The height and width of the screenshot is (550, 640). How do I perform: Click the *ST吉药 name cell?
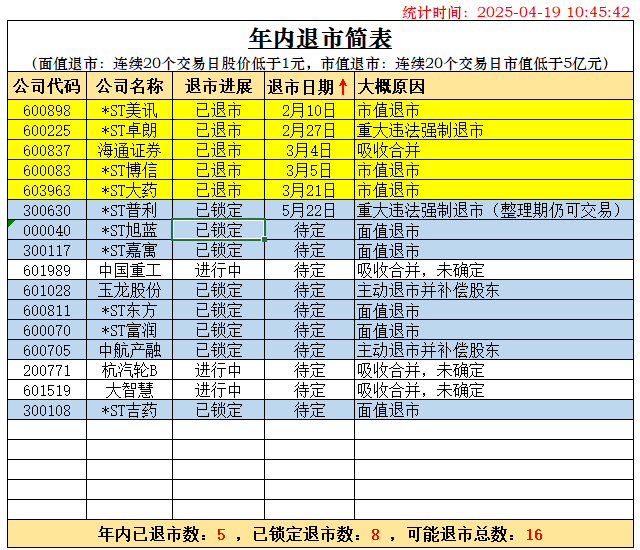tap(129, 410)
